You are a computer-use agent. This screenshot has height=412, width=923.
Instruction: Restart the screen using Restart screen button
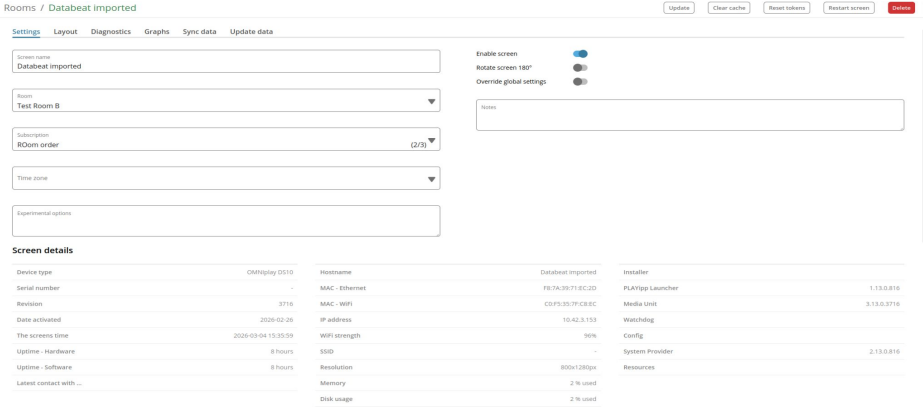(849, 8)
